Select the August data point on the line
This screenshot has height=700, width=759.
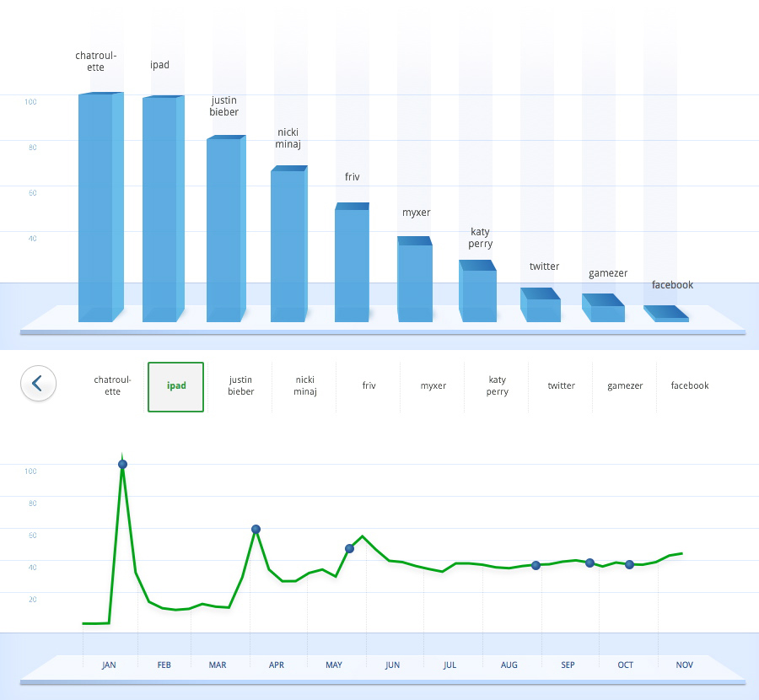(x=536, y=565)
